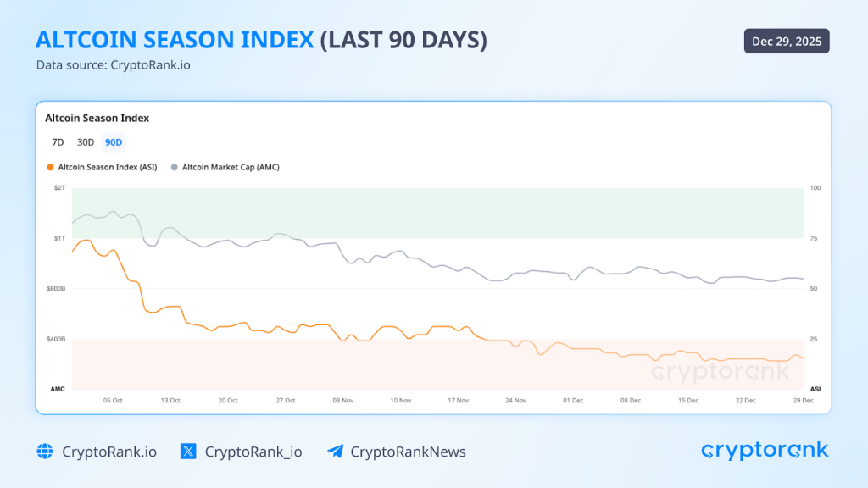
Task: Open the CryptoRankNews Telegram channel link
Action: pyautogui.click(x=408, y=452)
